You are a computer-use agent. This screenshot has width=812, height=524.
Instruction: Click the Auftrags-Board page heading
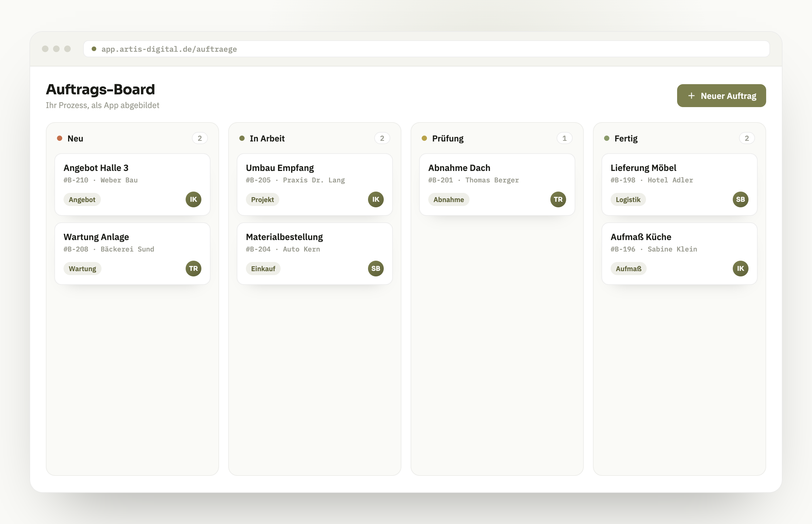[100, 89]
